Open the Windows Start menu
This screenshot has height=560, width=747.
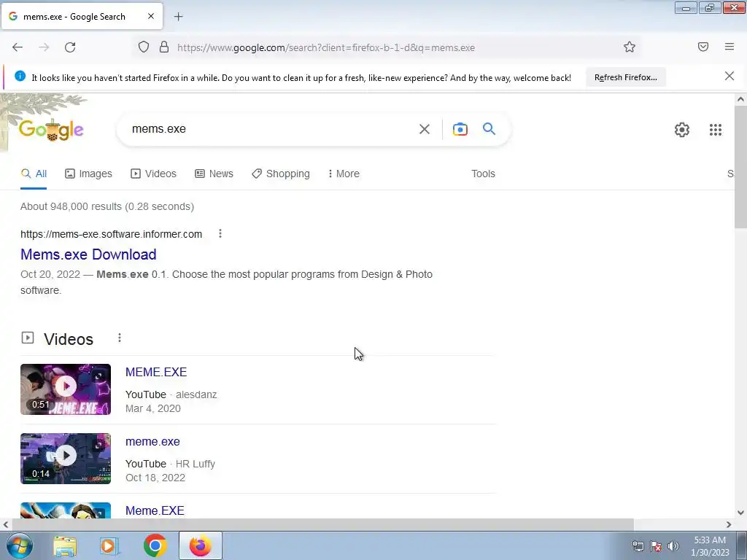20,545
